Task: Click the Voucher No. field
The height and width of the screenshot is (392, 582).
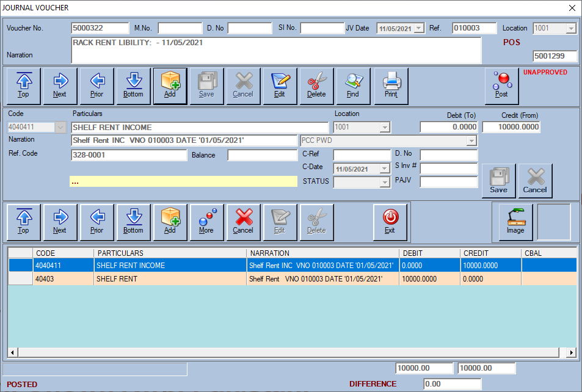Action: point(100,28)
